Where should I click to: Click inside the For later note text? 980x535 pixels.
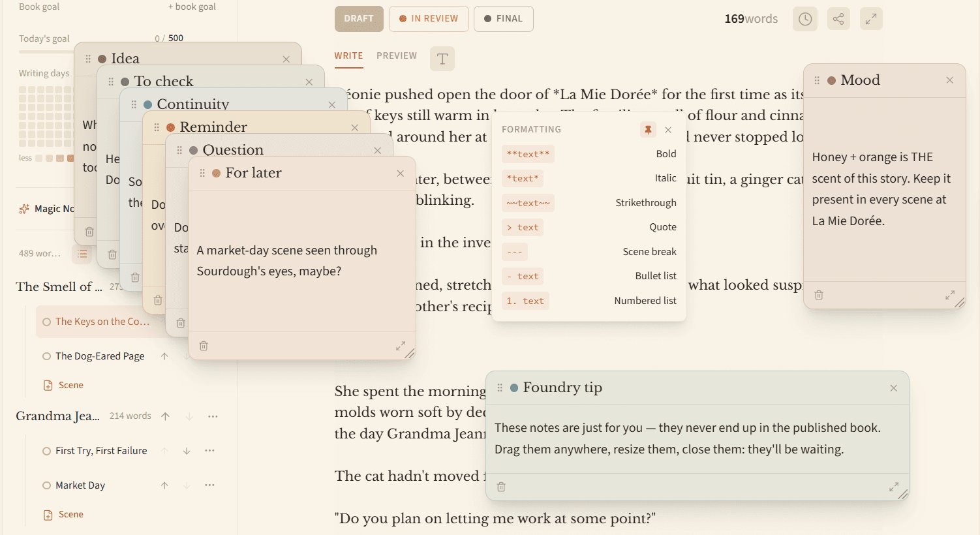point(287,261)
